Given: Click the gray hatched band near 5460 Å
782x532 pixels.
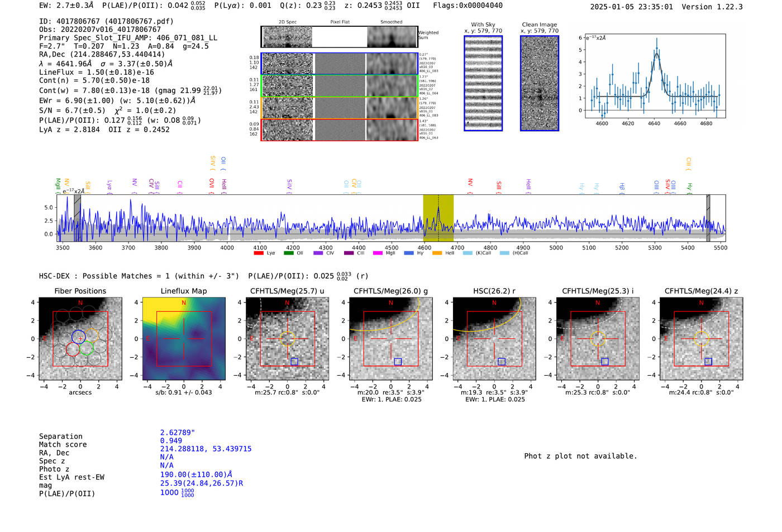Looking at the screenshot, I should [708, 218].
